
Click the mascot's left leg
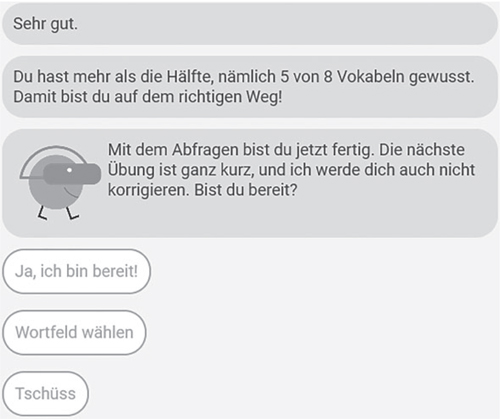(x=42, y=213)
